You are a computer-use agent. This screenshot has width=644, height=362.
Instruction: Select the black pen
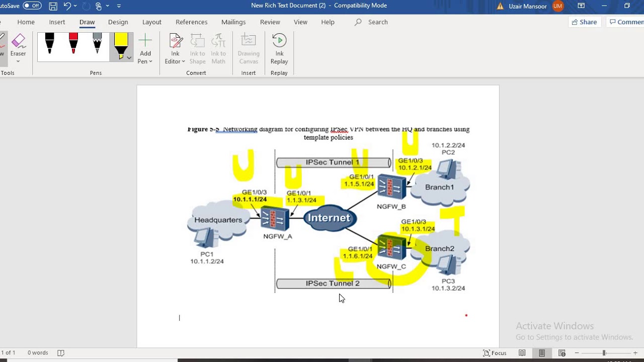[x=49, y=44]
